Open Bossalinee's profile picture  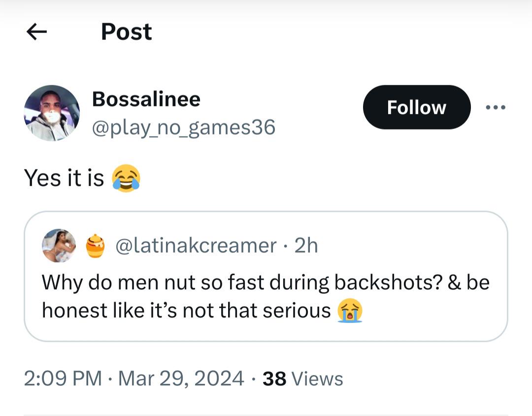pos(52,113)
